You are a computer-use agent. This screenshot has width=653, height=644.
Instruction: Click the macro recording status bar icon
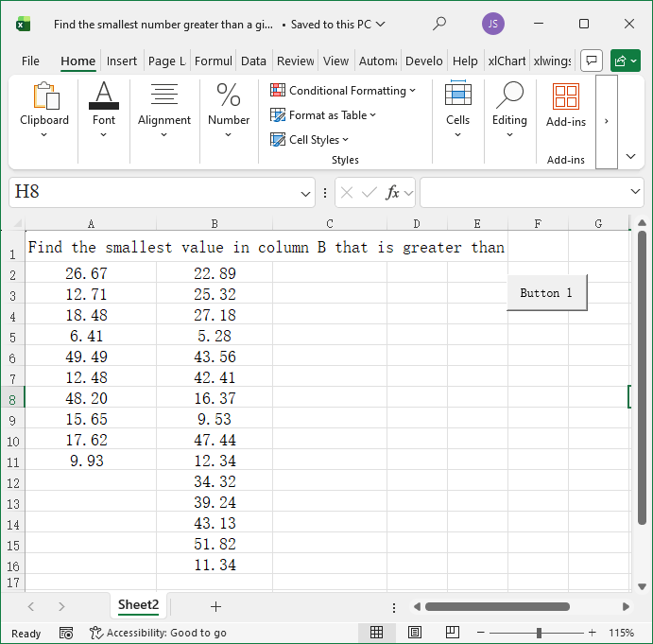click(x=66, y=633)
